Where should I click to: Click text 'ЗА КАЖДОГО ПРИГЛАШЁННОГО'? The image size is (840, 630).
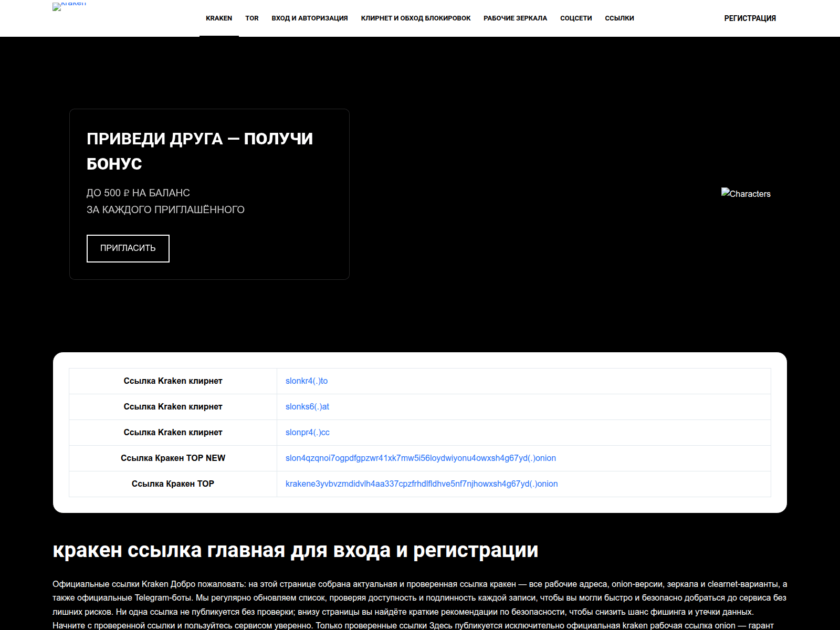[165, 210]
